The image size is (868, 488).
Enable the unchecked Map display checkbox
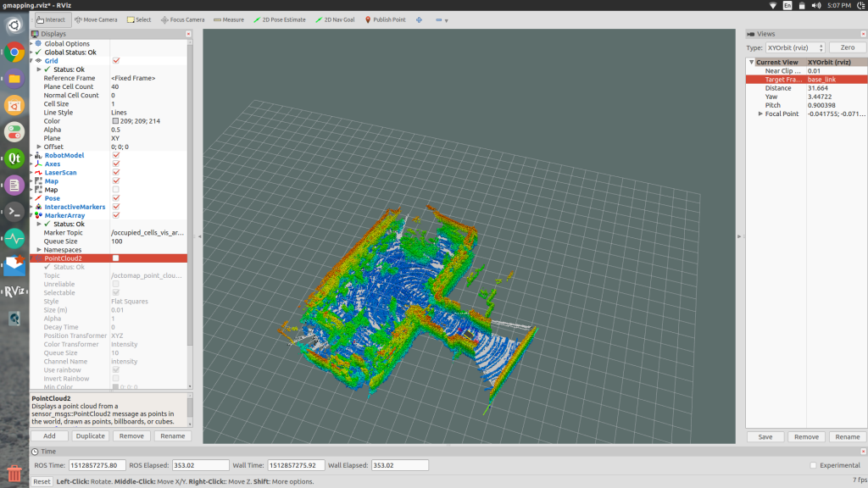[x=115, y=190]
